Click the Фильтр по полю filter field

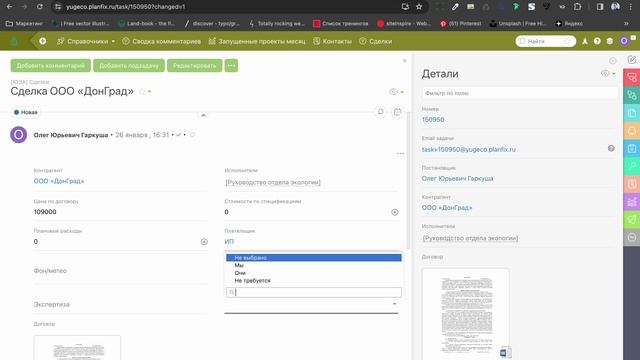520,93
